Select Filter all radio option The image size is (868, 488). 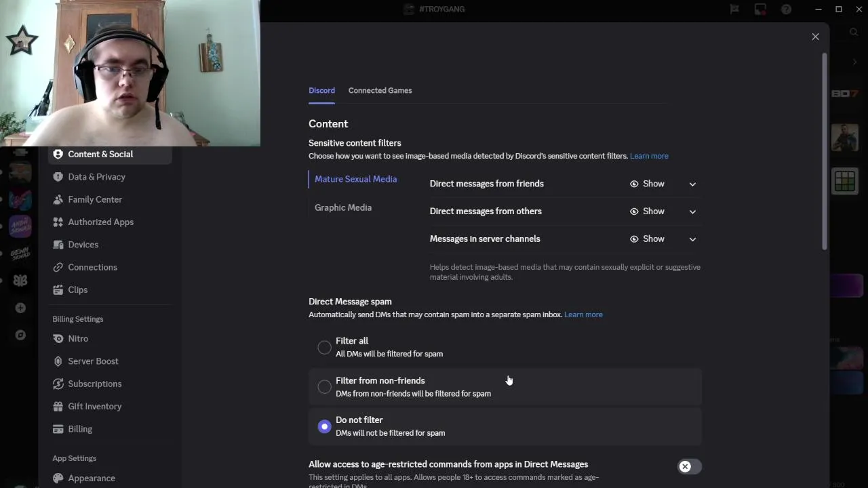pos(325,348)
